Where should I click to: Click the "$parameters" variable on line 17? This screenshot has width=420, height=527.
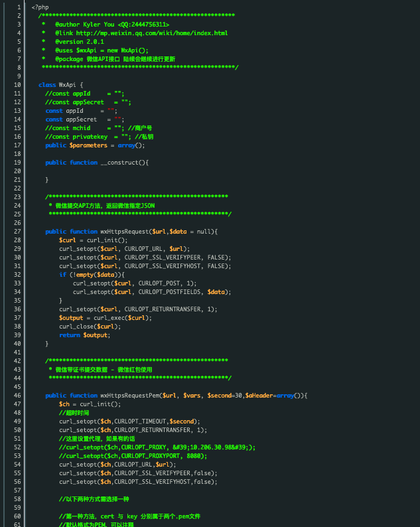tap(88, 145)
